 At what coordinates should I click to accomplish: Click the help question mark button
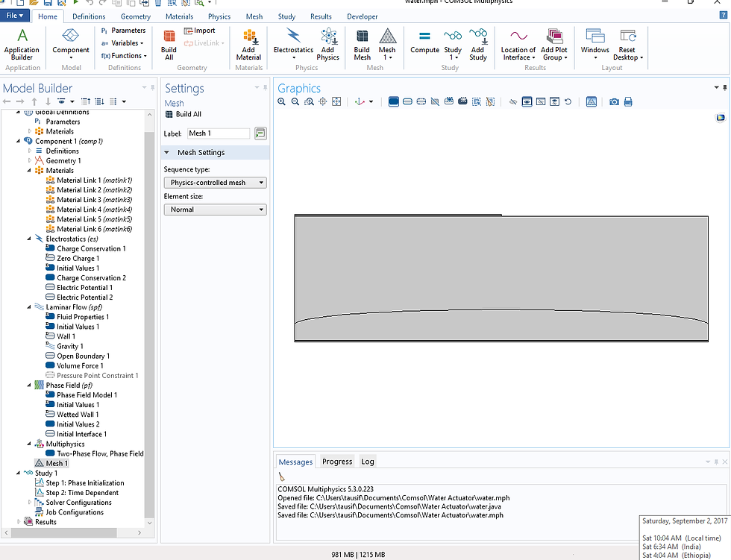pos(724,16)
